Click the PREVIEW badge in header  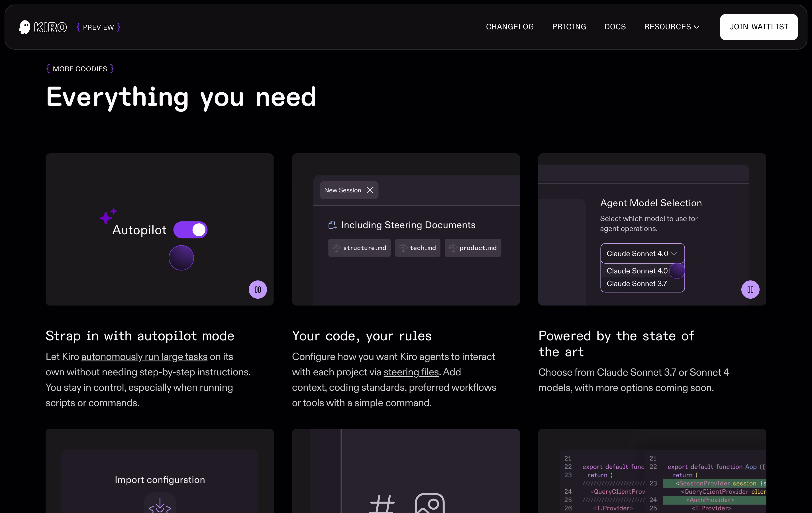tap(99, 27)
